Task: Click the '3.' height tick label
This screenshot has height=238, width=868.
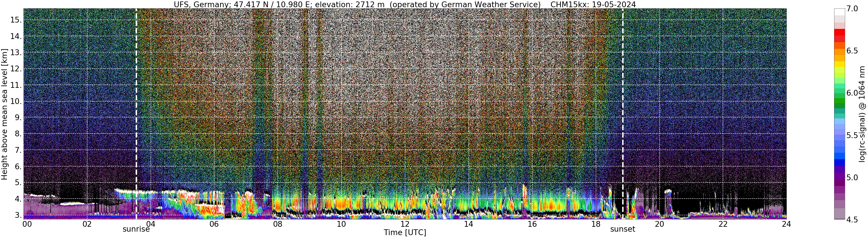Action: (18, 215)
